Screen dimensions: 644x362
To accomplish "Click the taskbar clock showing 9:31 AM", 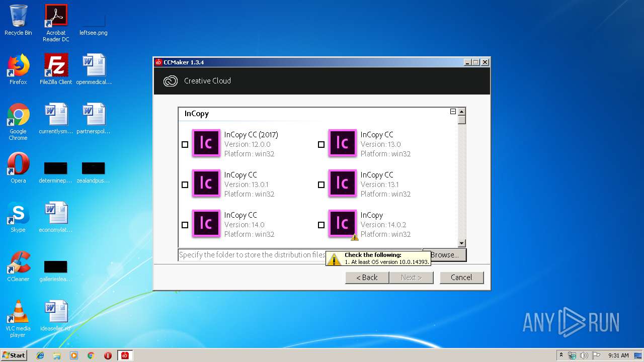I will 618,355.
